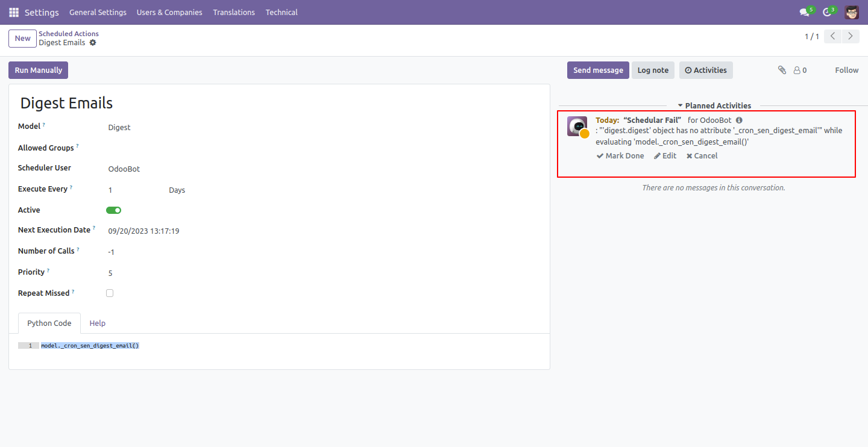Screen dimensions: 868x447
Task: Open the Users & Companies menu
Action: (169, 12)
